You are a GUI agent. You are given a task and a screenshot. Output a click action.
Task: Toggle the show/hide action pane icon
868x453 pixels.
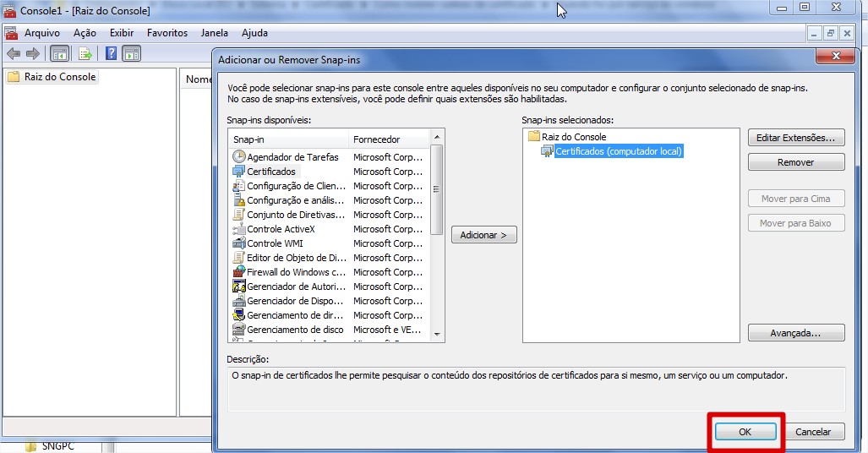coord(131,54)
